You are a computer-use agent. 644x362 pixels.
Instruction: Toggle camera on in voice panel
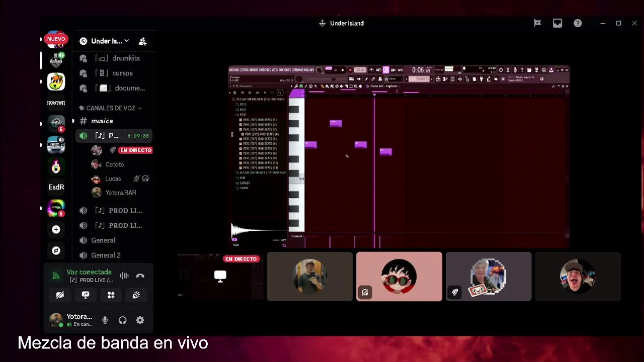[x=60, y=295]
